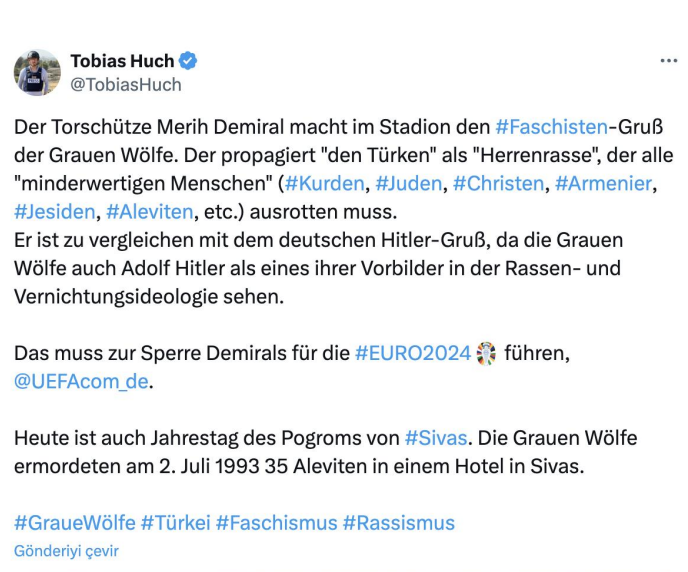
Task: Open the #Sivas hashtag
Action: tap(436, 438)
